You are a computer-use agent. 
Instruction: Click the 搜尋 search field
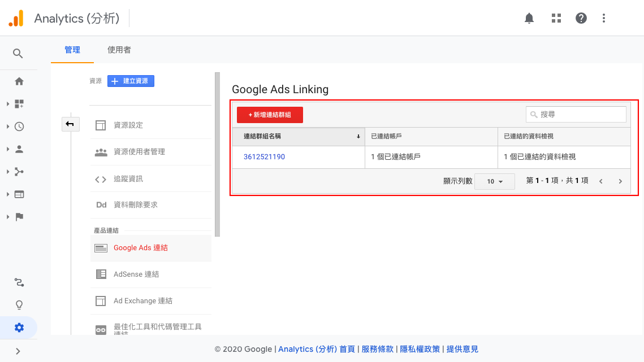click(576, 115)
